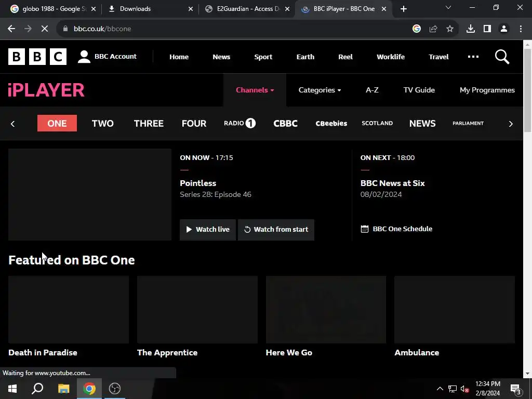Go to Home in the BBC navigation

pos(179,57)
